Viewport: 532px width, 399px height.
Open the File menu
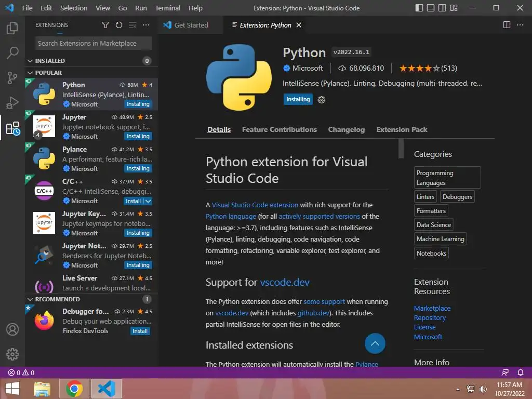tap(27, 8)
